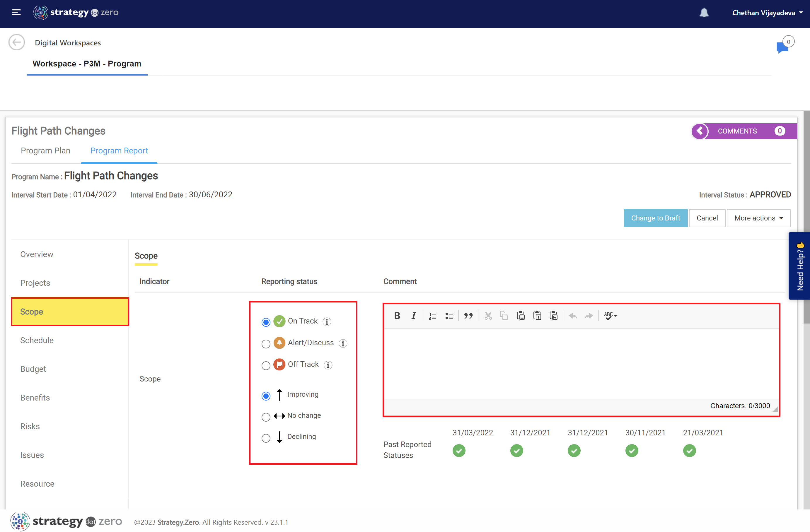Apply block quote formatting
This screenshot has width=810, height=532.
468,316
